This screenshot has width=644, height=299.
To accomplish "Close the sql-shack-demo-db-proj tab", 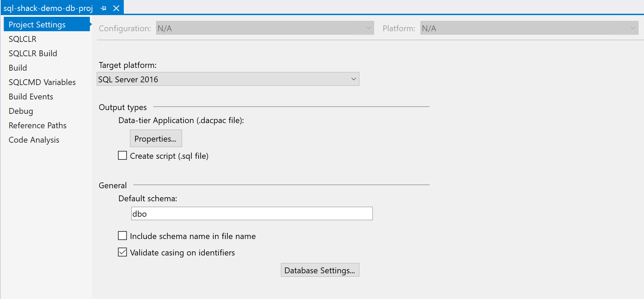I will (116, 8).
